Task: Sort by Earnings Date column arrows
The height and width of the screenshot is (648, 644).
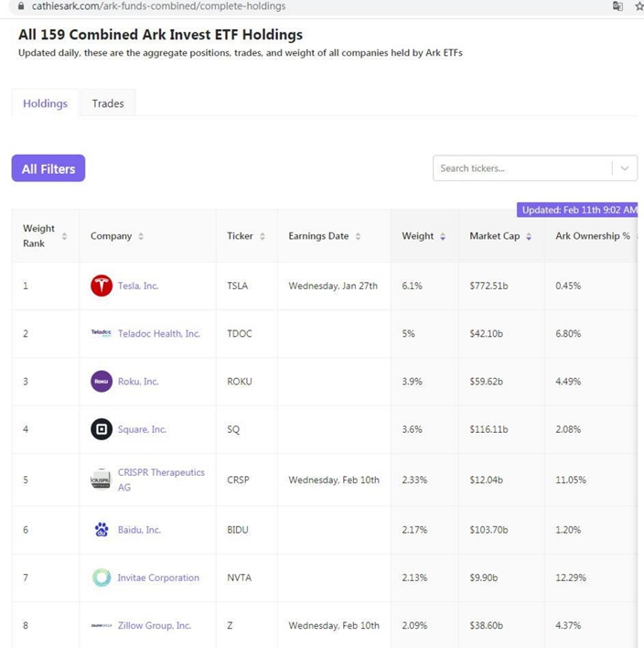Action: pyautogui.click(x=359, y=236)
